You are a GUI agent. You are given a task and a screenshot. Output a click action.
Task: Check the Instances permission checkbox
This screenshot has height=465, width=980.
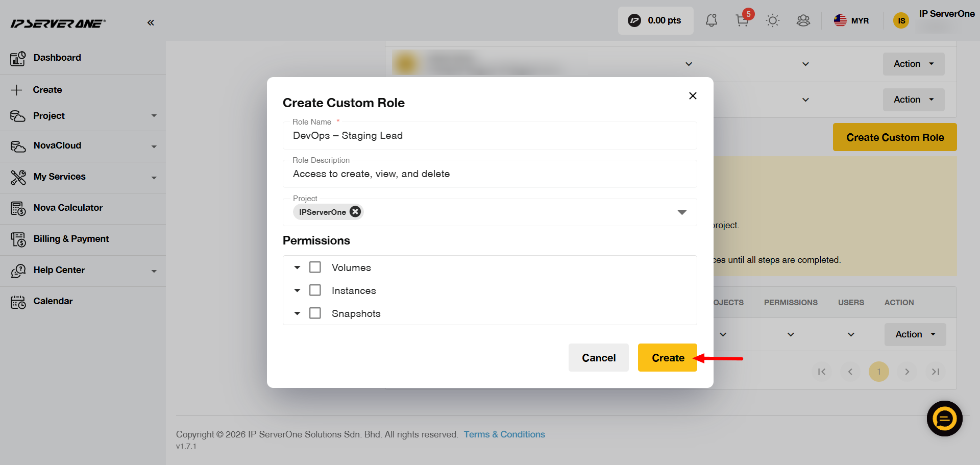(x=315, y=290)
